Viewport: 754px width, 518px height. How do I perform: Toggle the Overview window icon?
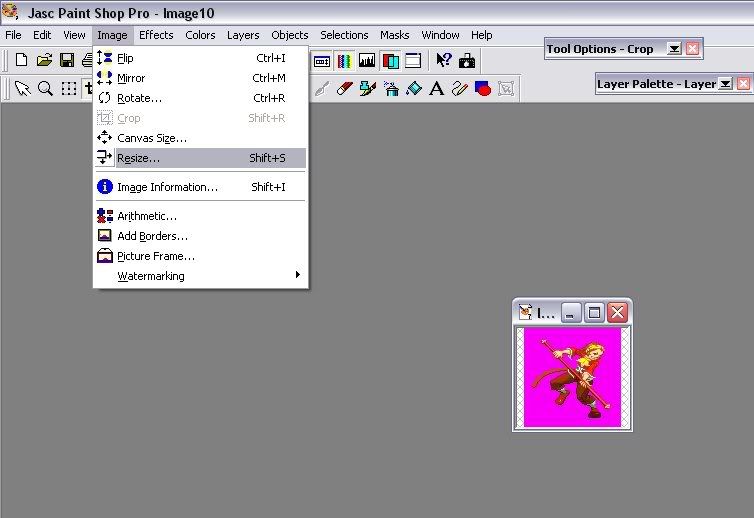tap(413, 61)
